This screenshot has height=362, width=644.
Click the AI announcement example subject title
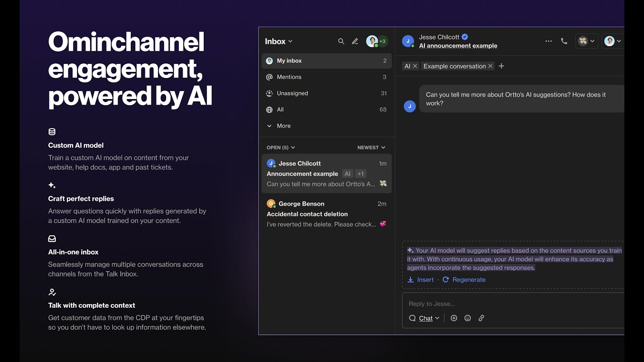pyautogui.click(x=458, y=46)
